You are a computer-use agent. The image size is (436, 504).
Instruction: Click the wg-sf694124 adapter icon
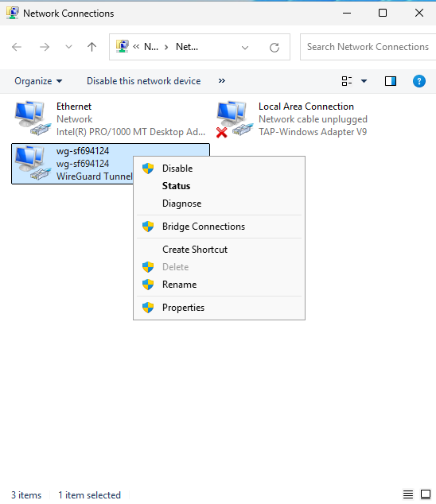[33, 163]
